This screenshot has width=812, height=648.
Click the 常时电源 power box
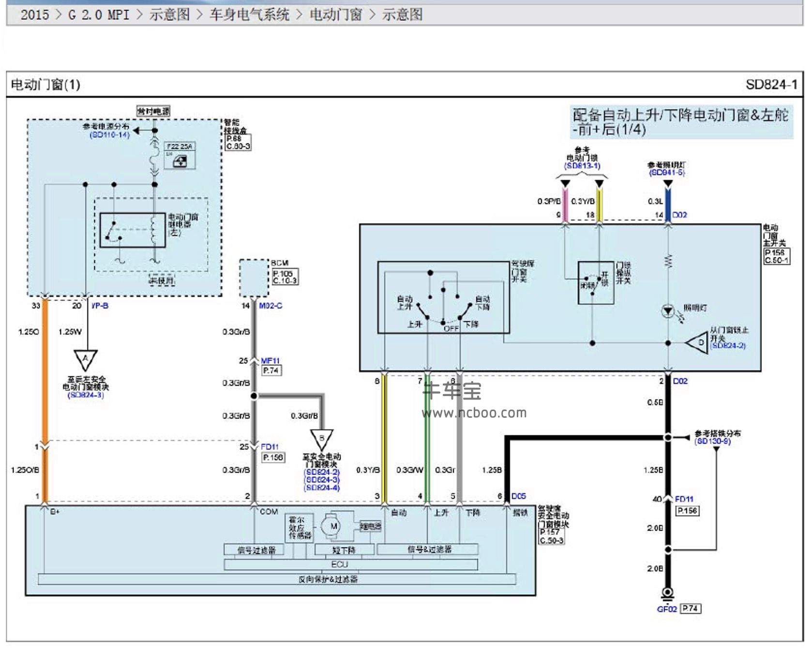(x=154, y=111)
